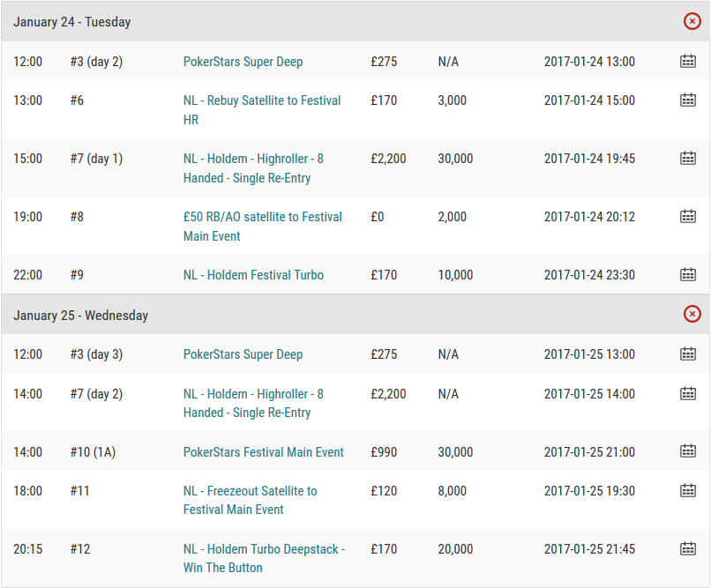
Task: Open Tuesday's Highroller 8 Handed Single Re-Entry link
Action: pos(253,168)
